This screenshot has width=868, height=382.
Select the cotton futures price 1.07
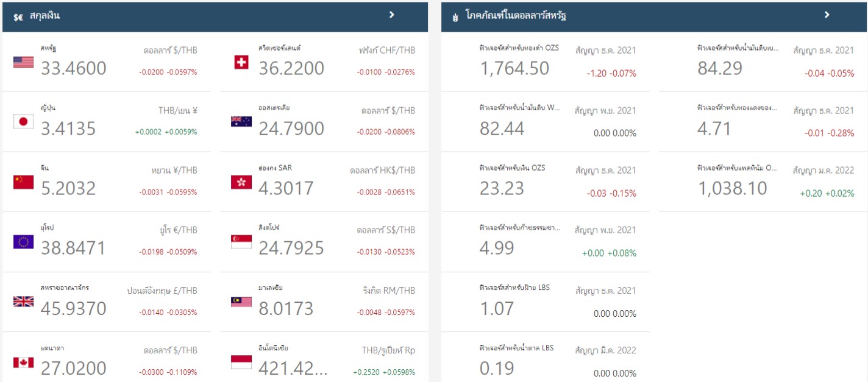pos(497,308)
